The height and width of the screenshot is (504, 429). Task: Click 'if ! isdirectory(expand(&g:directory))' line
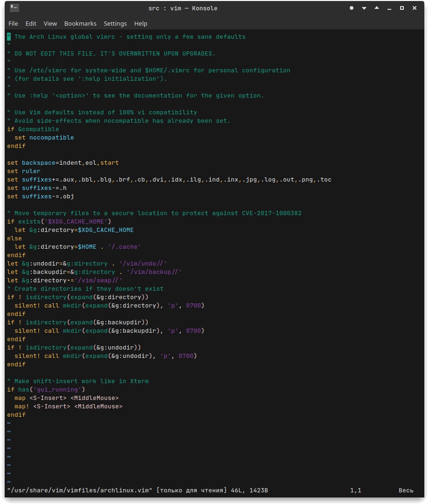click(78, 297)
